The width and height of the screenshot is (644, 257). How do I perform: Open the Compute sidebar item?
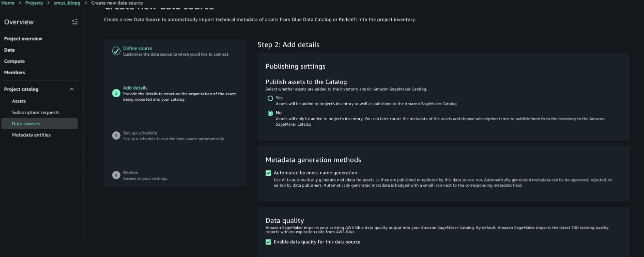point(15,61)
